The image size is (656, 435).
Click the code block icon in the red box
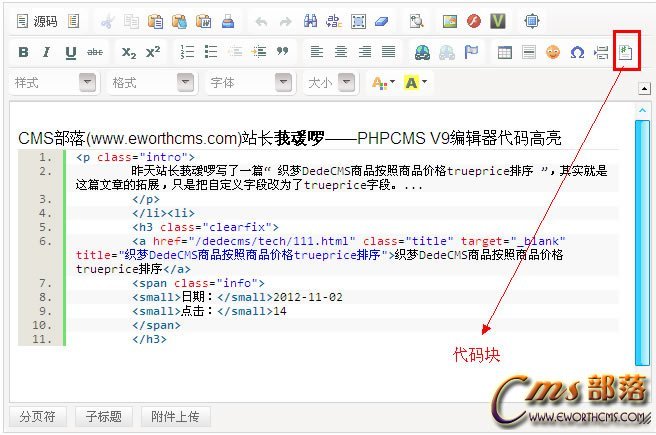[626, 52]
